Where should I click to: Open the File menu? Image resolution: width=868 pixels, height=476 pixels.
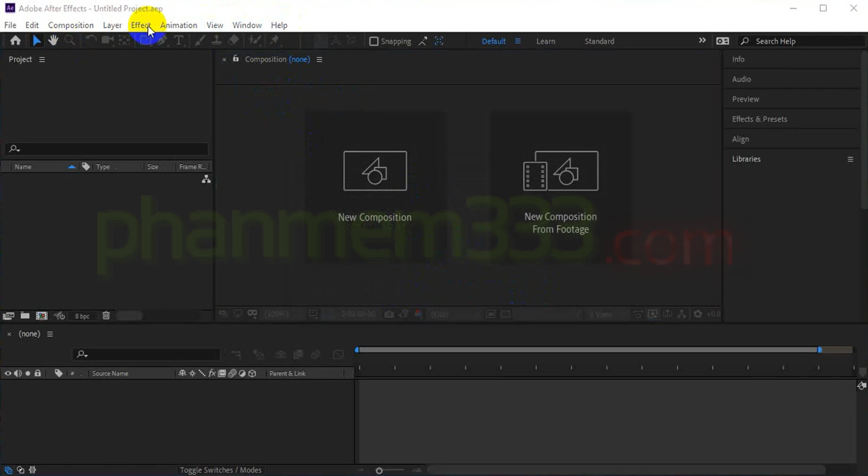point(10,25)
